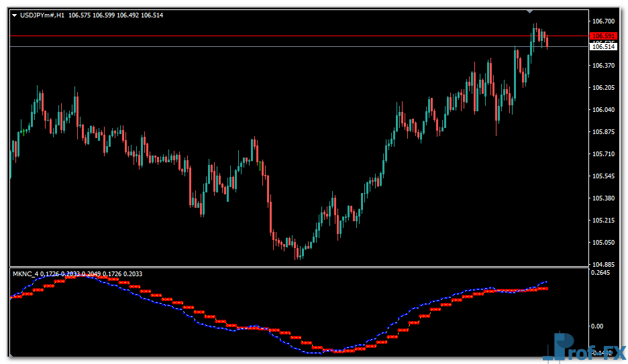Click the 105.545 price axis label
This screenshot has width=628, height=364.
tap(603, 176)
